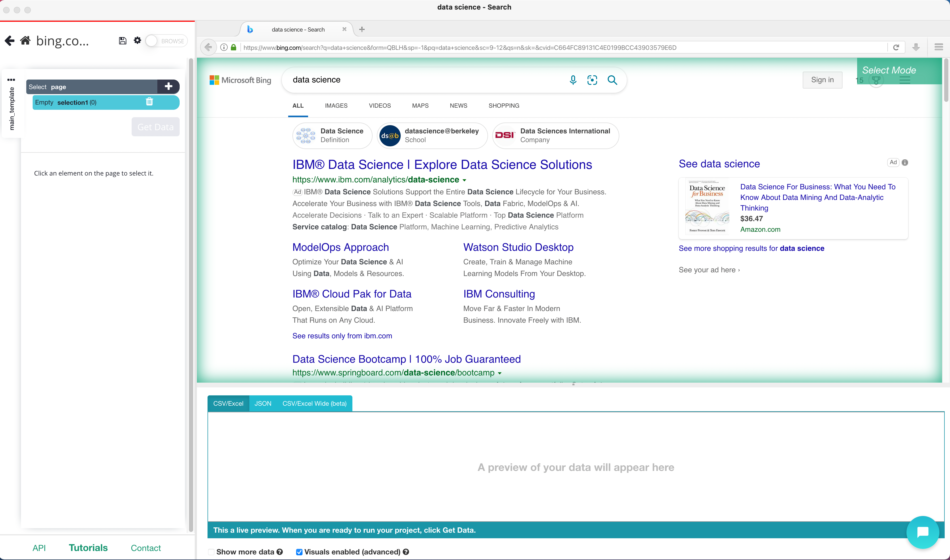Uncheck Visuals enabled (advanced) checkbox

(x=299, y=552)
